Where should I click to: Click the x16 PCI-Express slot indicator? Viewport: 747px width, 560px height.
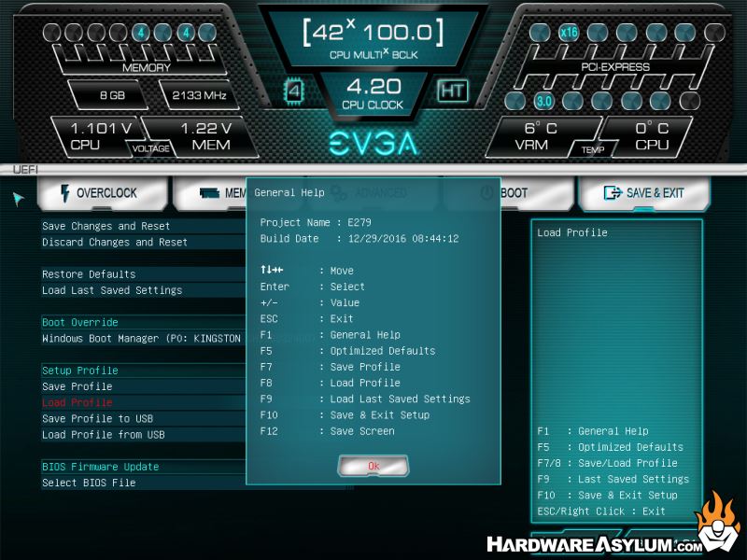coord(569,33)
